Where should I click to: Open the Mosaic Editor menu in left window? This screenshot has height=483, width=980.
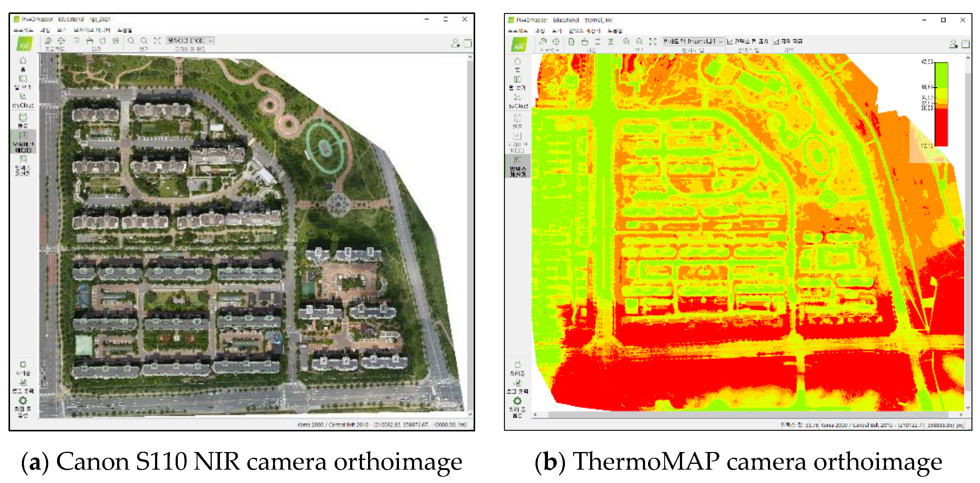click(92, 30)
